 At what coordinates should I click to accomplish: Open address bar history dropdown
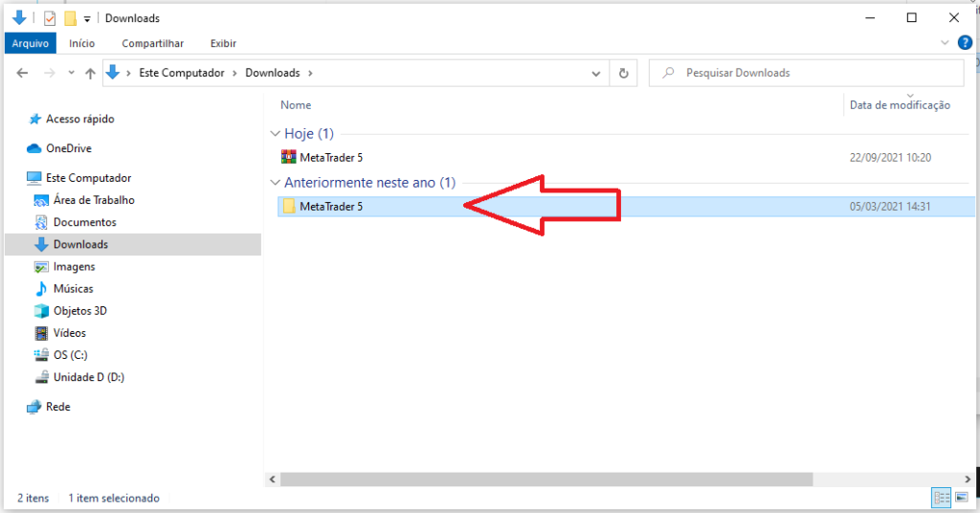(x=596, y=73)
